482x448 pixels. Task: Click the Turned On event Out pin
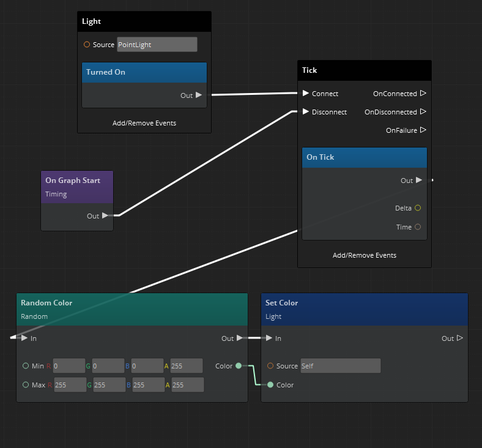[x=199, y=95]
